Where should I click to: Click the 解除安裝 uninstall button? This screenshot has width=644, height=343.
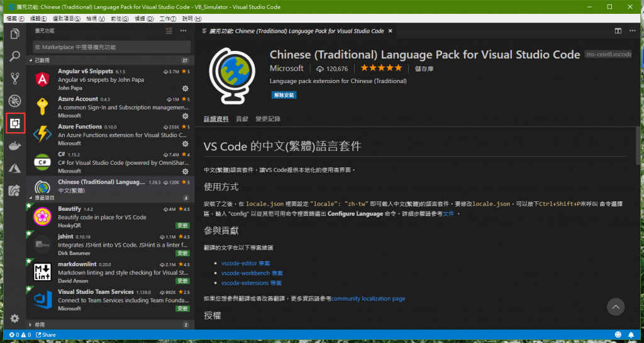284,95
